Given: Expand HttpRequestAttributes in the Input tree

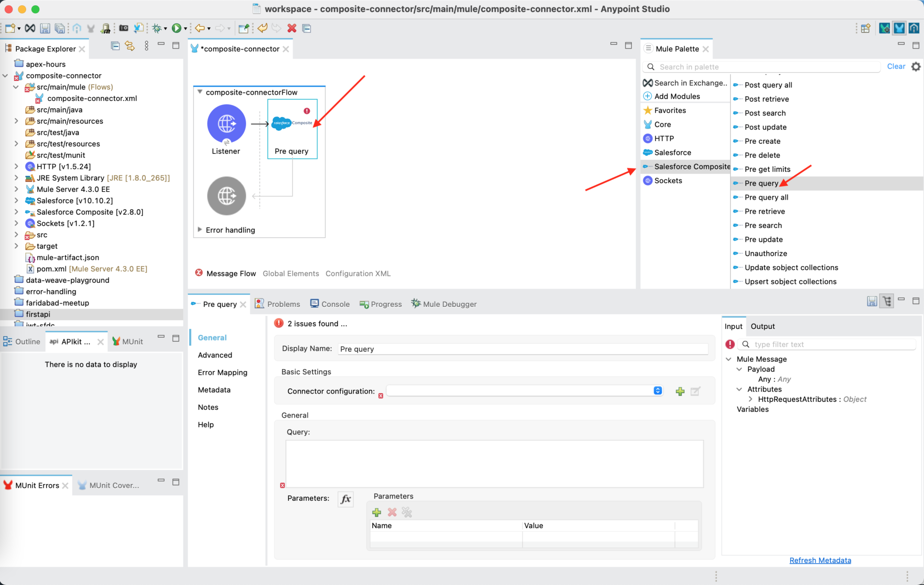Looking at the screenshot, I should (x=750, y=399).
